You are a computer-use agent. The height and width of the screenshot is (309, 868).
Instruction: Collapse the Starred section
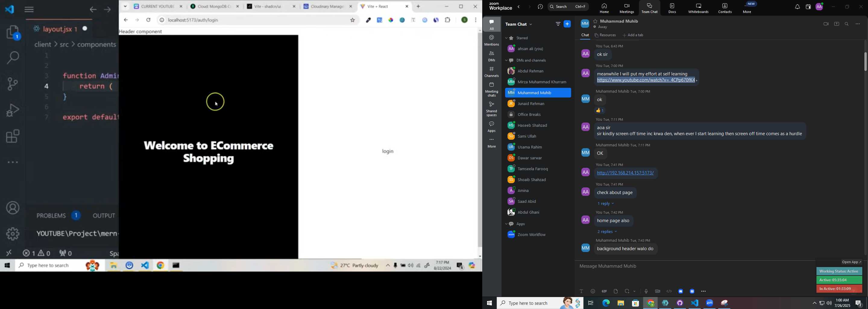point(506,38)
